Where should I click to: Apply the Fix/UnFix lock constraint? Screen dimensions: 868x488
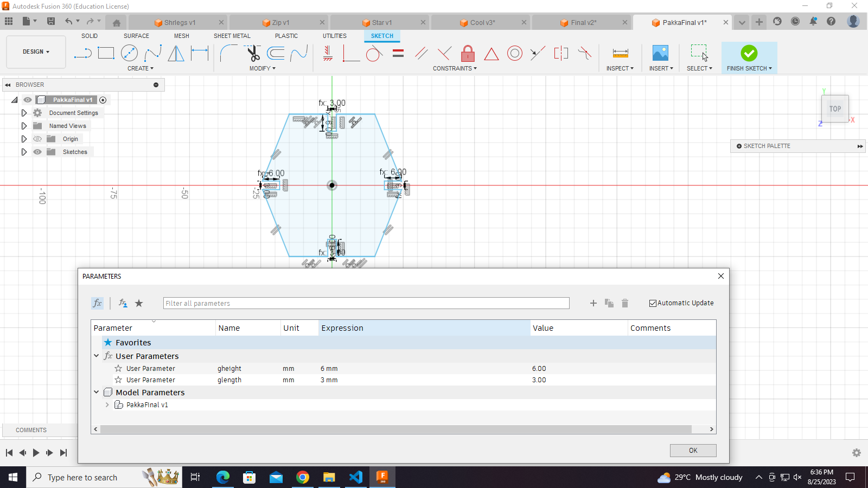coord(467,53)
